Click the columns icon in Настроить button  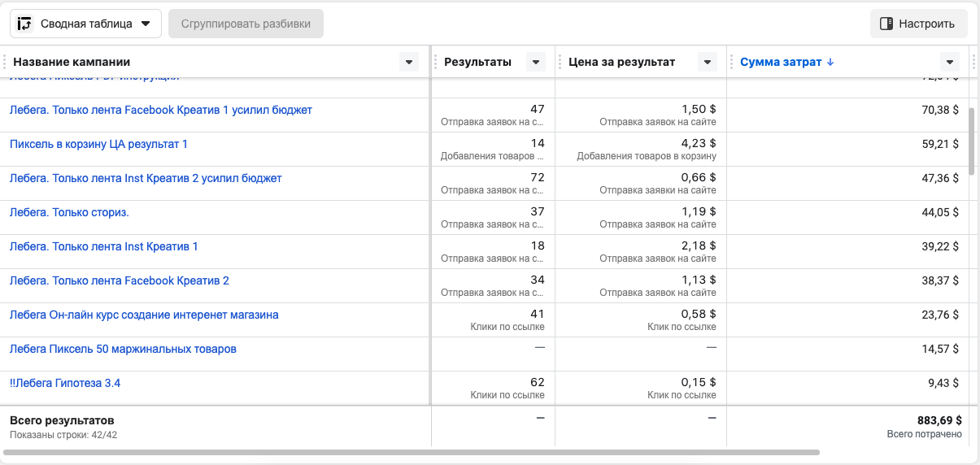886,24
